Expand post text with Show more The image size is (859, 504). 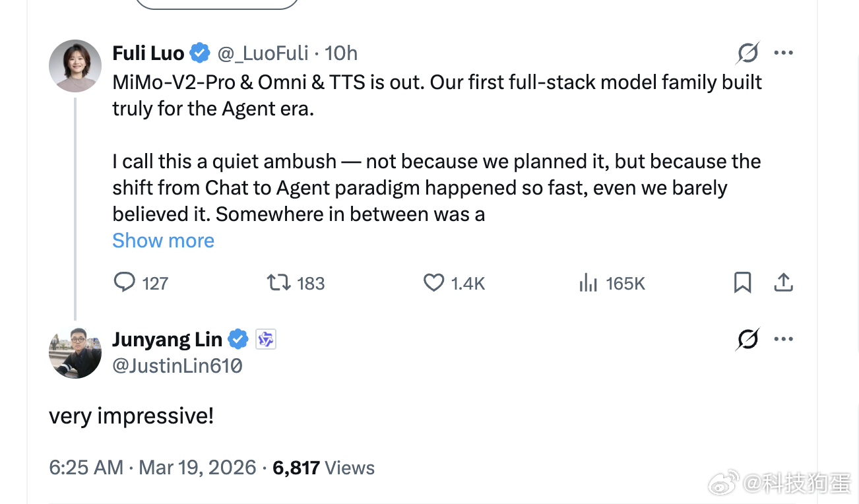coord(163,240)
